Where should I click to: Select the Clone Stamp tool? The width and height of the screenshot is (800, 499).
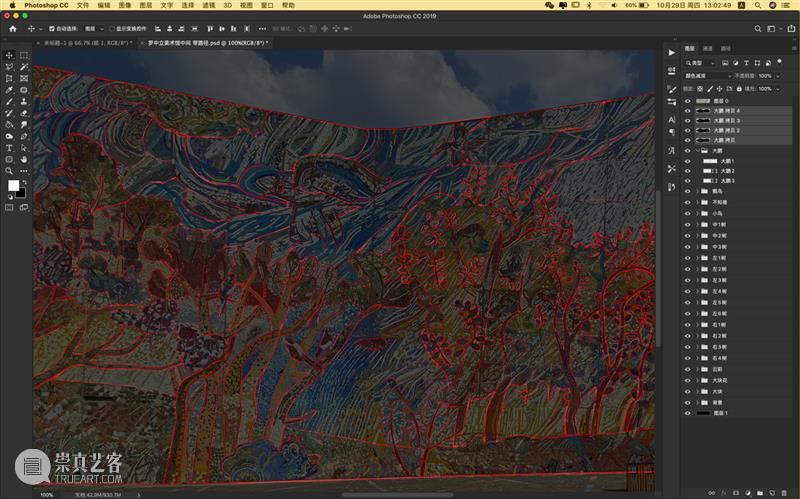coord(24,102)
